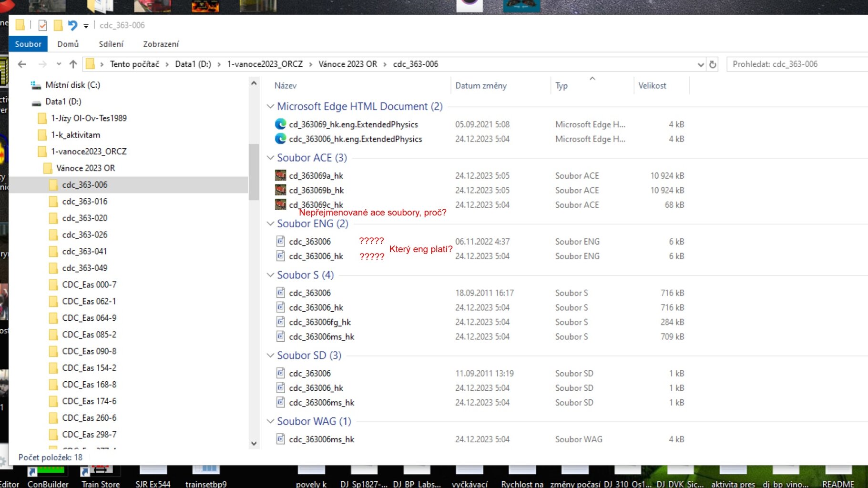Click the Undo icon in title bar

click(72, 25)
